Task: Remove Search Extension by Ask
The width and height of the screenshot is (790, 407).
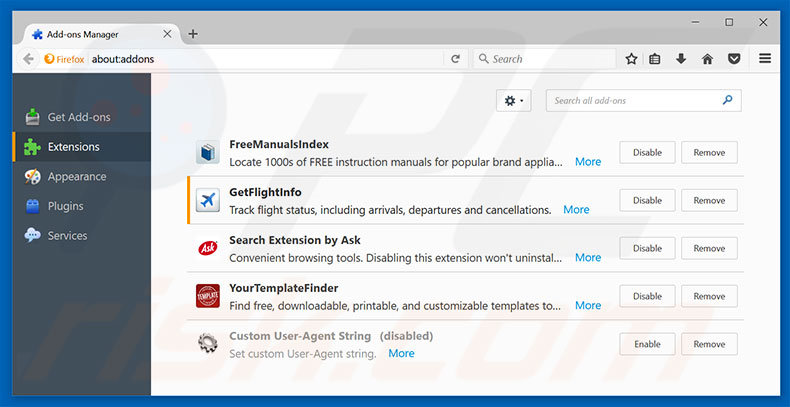Action: pos(709,248)
